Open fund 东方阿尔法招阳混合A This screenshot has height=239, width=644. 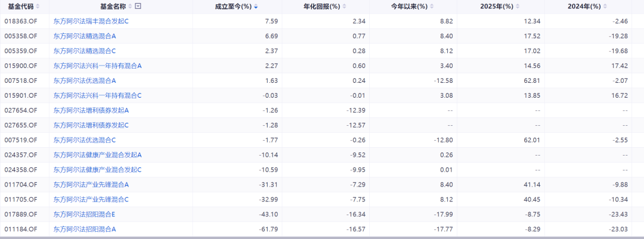[85, 229]
